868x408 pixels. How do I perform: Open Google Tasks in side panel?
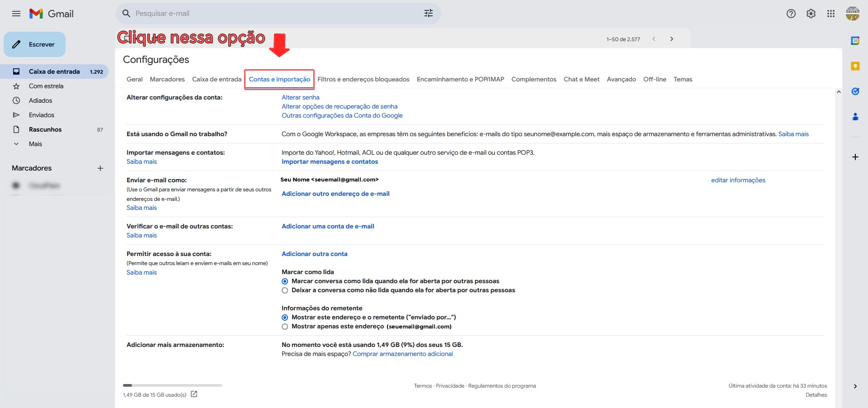[x=855, y=91]
